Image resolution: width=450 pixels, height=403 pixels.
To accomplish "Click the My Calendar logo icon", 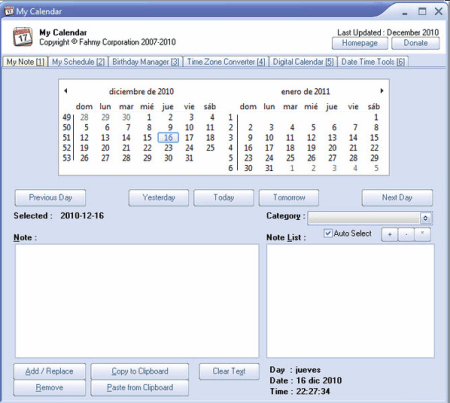I will point(23,37).
